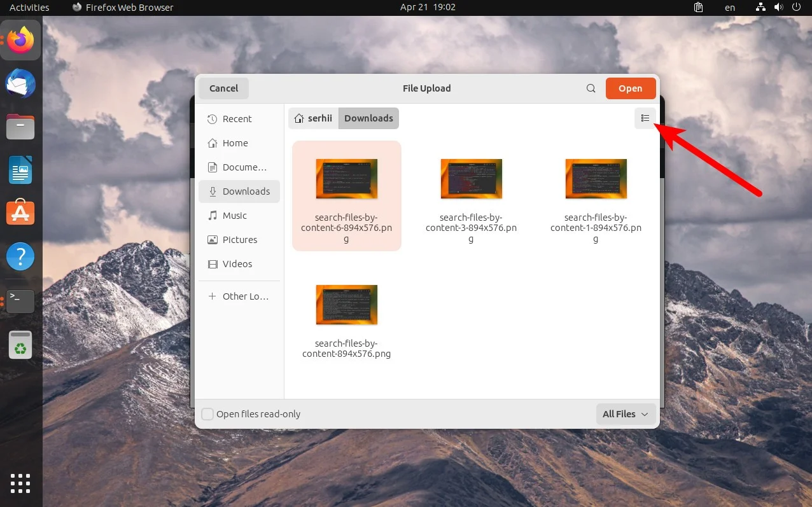Image resolution: width=812 pixels, height=507 pixels.
Task: Open Ubuntu Software from the dock
Action: pyautogui.click(x=20, y=212)
